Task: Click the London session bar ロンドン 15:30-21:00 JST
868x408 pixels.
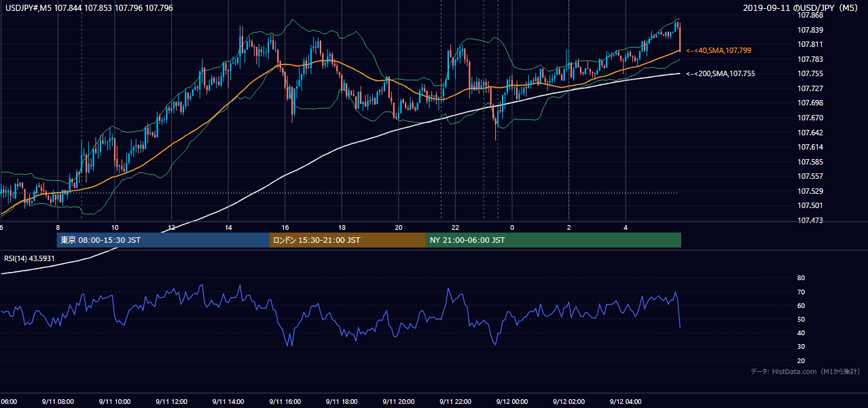Action: tap(347, 240)
